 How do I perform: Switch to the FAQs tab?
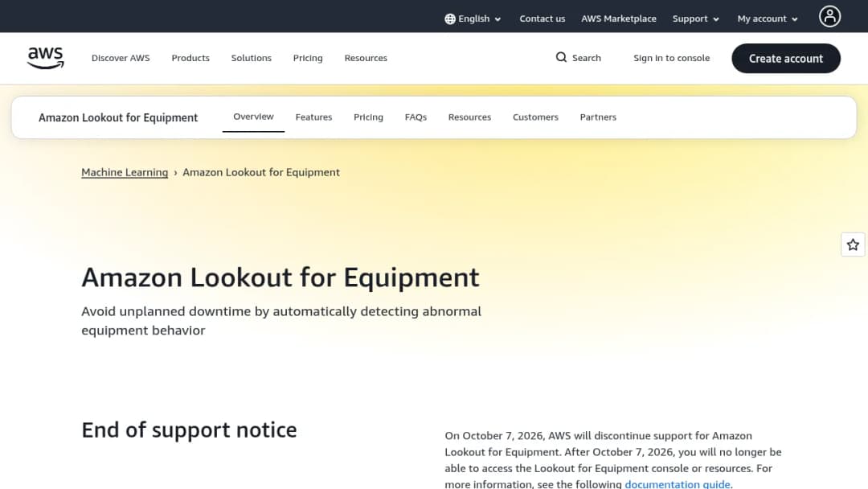coord(416,117)
